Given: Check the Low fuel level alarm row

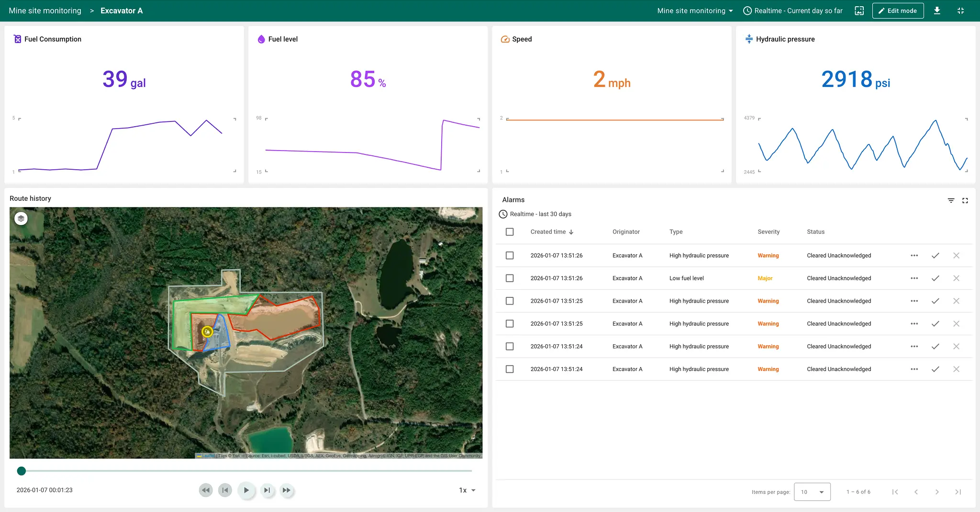Looking at the screenshot, I should 510,278.
